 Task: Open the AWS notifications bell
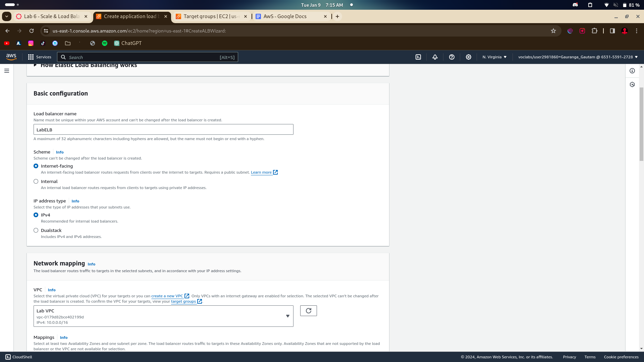click(435, 57)
